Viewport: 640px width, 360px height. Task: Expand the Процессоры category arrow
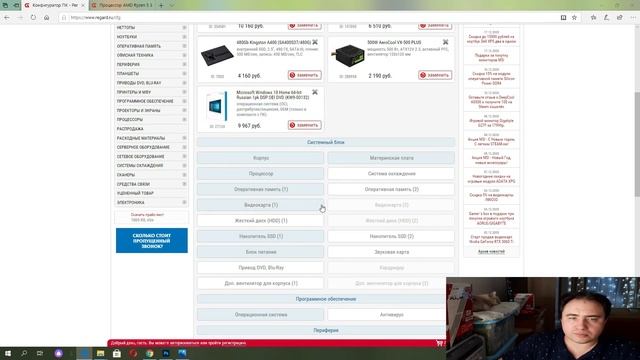tap(184, 120)
